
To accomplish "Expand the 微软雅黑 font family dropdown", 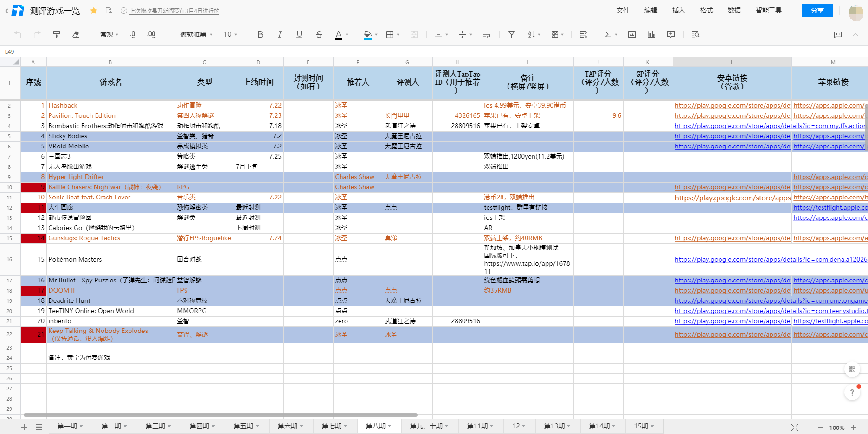I will coord(196,34).
